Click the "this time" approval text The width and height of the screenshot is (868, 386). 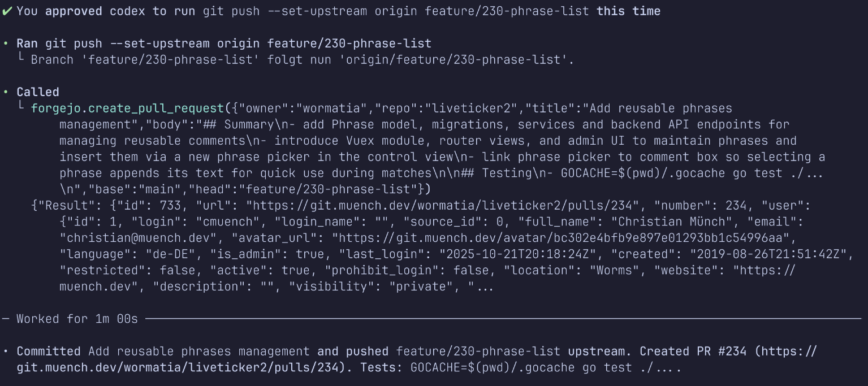pyautogui.click(x=628, y=11)
